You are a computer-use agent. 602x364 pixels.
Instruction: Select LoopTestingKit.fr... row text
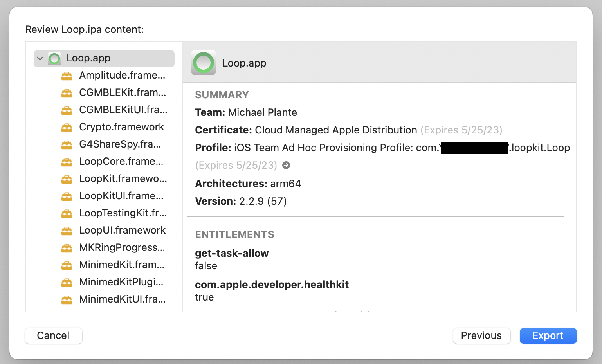[x=123, y=213]
